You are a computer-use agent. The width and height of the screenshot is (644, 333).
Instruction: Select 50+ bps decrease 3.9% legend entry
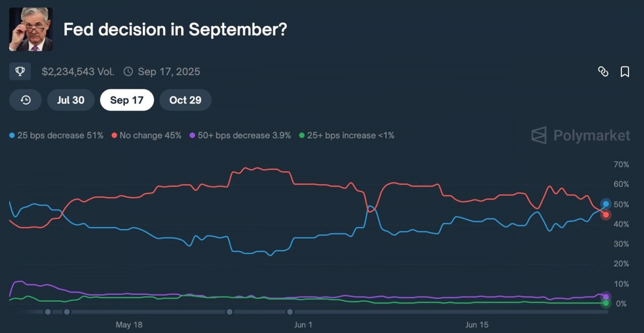click(x=240, y=135)
